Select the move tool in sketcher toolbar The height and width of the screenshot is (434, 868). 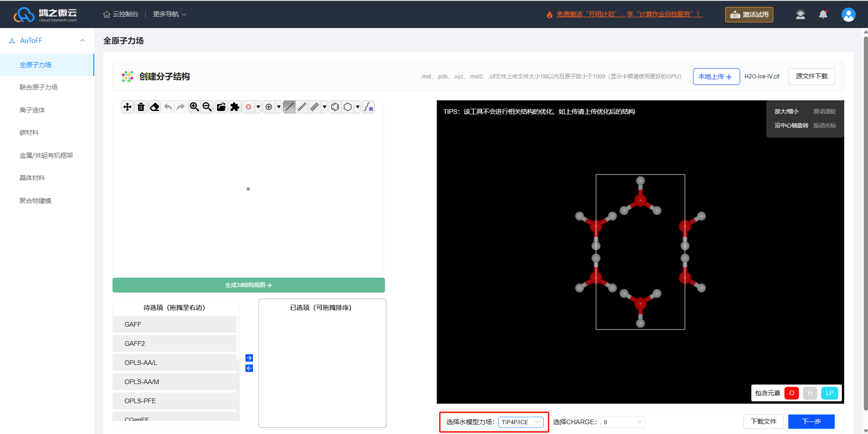pos(127,107)
